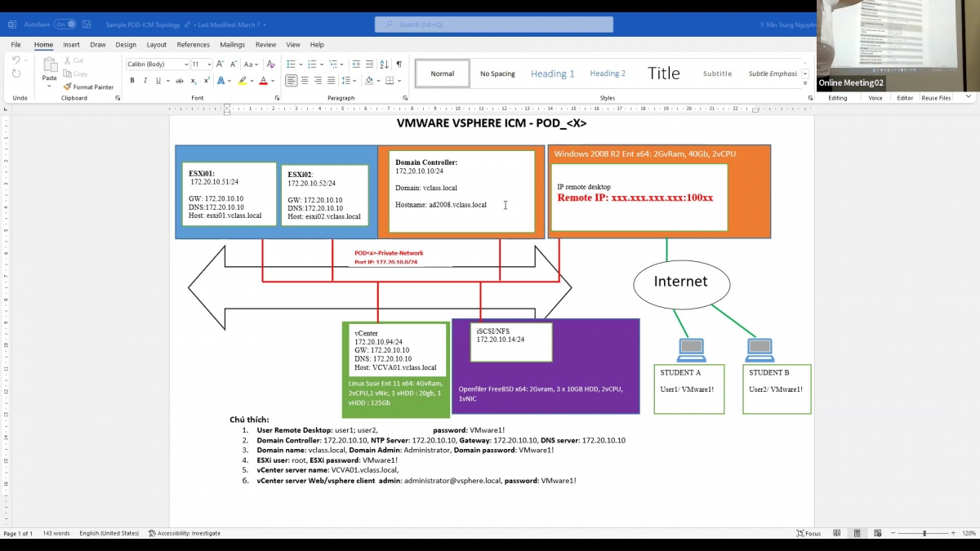The height and width of the screenshot is (551, 980).
Task: Switch to the Layout tab
Action: click(x=156, y=45)
